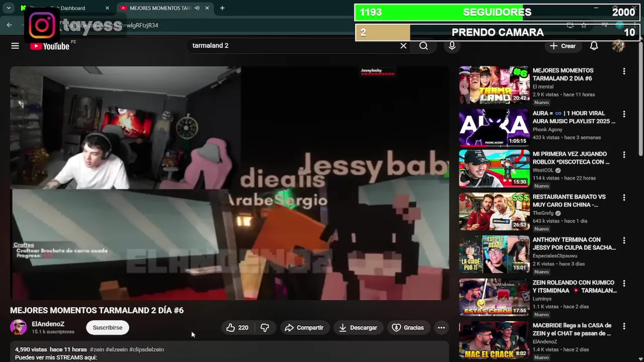Viewport: 644px width, 362px height.
Task: Open more actions ellipsis below the video
Action: (441, 327)
